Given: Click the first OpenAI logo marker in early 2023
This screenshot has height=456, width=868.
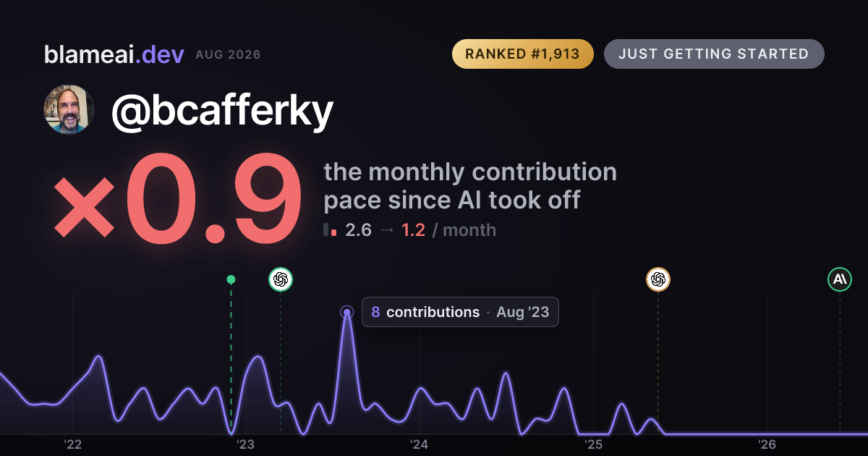Looking at the screenshot, I should (x=281, y=279).
